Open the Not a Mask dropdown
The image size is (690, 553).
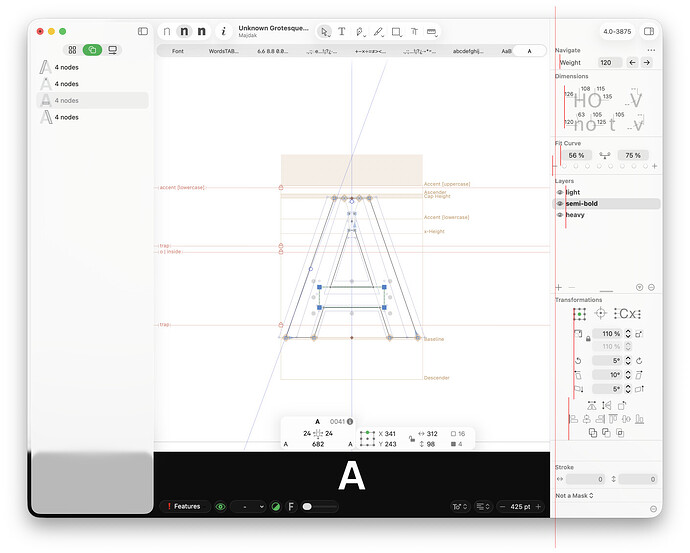click(574, 495)
